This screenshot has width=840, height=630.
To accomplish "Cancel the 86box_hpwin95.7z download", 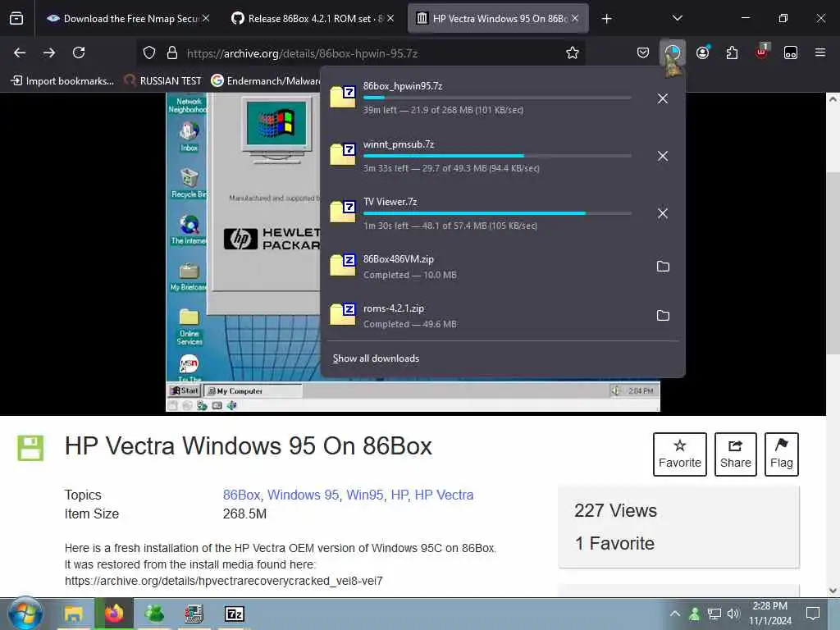I will (x=663, y=98).
